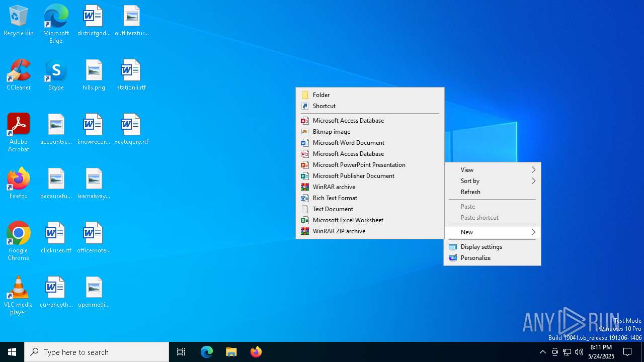Click the New item in context menu
This screenshot has width=644, height=362.
492,232
